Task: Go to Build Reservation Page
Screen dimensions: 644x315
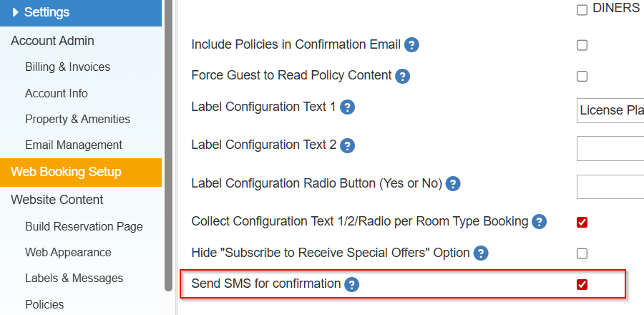Action: pos(84,226)
